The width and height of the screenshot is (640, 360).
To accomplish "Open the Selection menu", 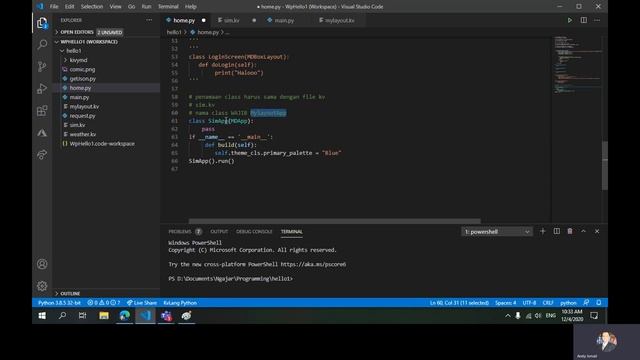I will tap(92, 7).
